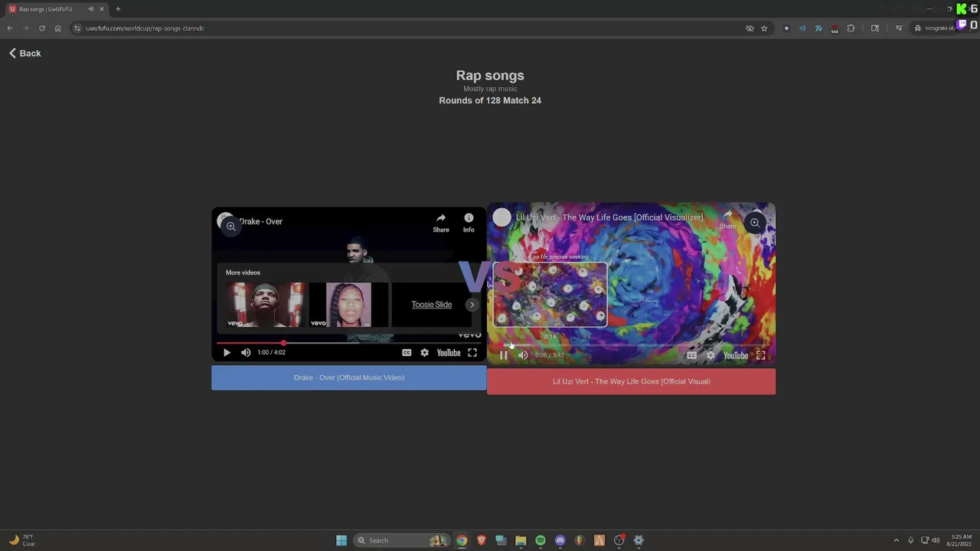980x551 pixels.
Task: Play the Drake - Over video
Action: point(227,353)
